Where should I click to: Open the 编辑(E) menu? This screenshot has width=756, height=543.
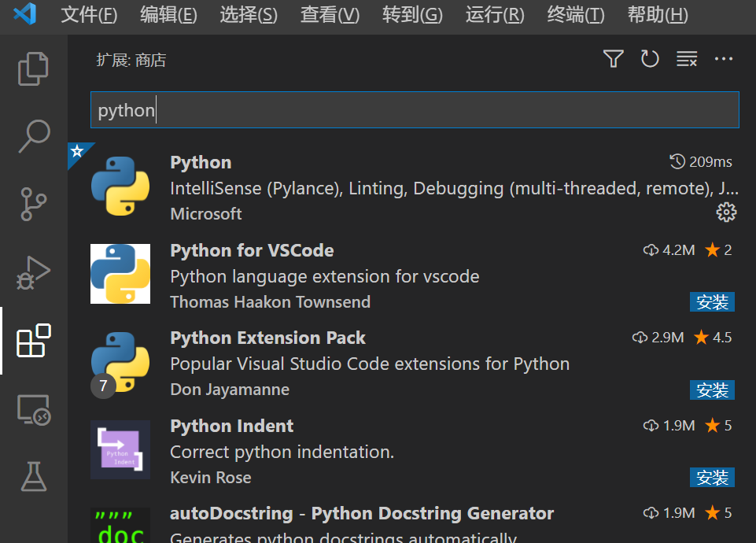(x=169, y=15)
